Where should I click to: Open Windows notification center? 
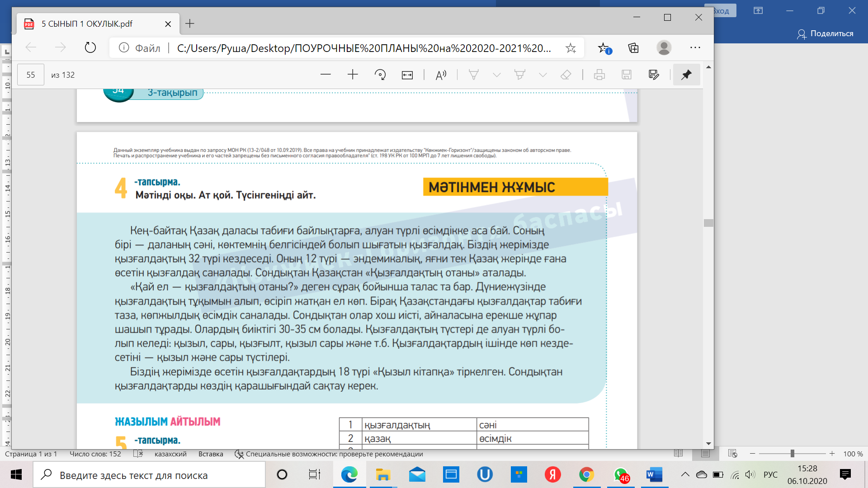[845, 474]
